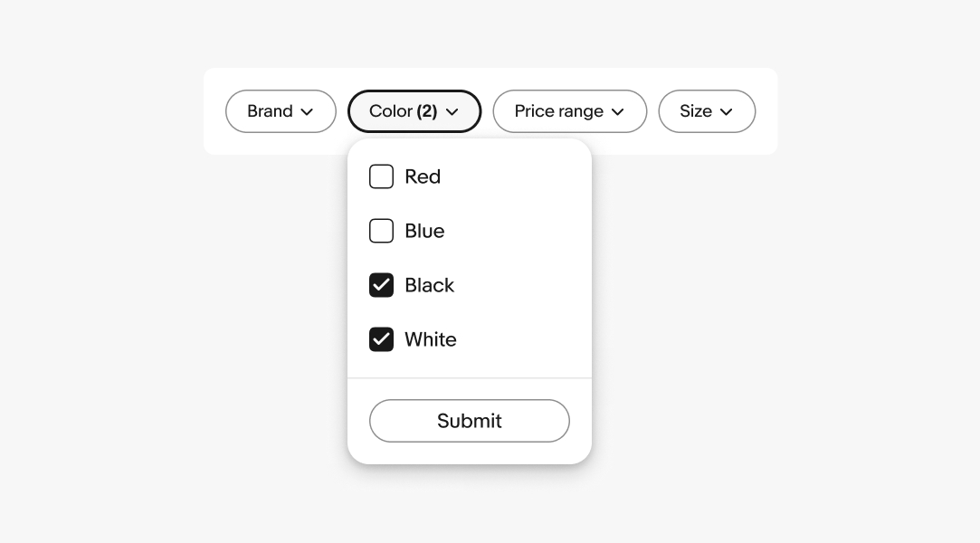Enable the Blue color checkbox
This screenshot has height=543, width=980.
coord(381,231)
